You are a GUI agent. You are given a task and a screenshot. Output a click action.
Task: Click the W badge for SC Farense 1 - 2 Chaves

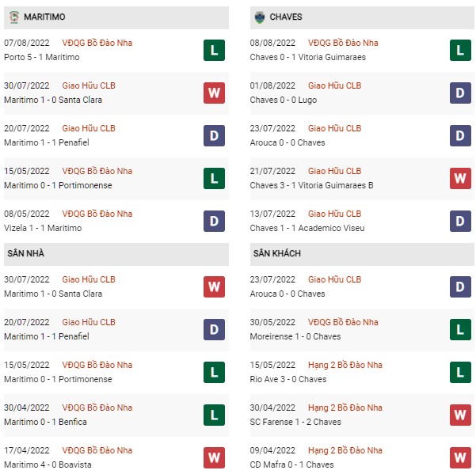pyautogui.click(x=460, y=415)
